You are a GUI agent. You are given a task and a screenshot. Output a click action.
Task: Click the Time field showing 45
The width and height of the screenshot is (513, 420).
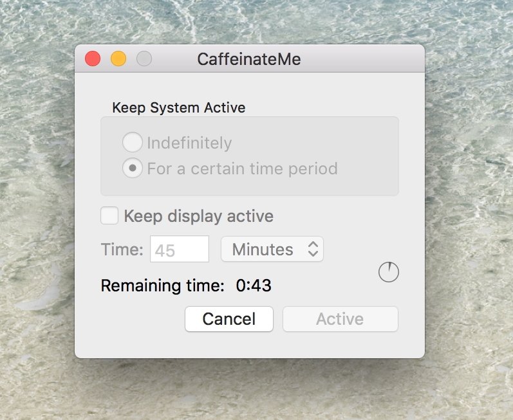pyautogui.click(x=180, y=249)
